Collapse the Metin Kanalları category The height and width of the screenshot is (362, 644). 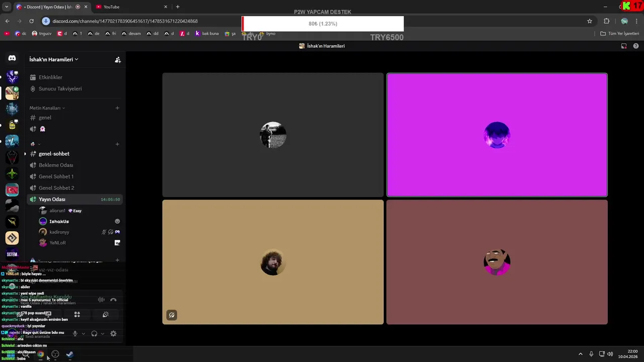(x=47, y=108)
